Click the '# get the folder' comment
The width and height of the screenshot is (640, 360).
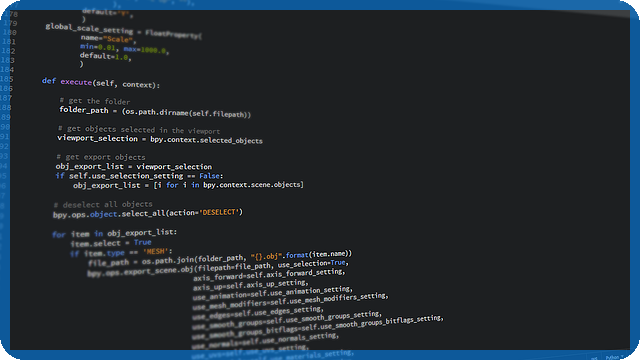point(95,101)
